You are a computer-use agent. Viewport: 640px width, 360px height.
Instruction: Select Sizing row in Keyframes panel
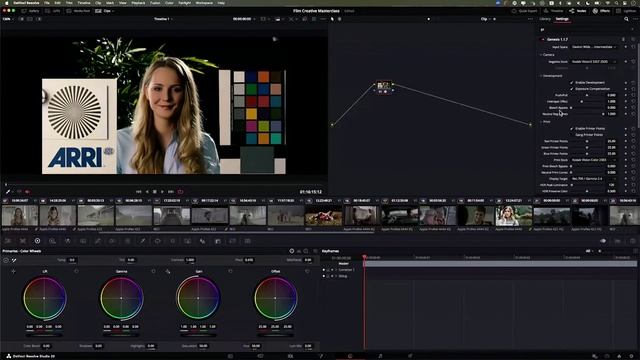(343, 276)
